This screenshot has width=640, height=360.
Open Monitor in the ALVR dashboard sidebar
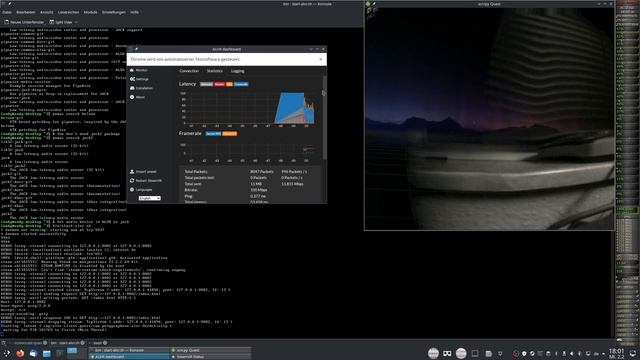click(x=140, y=70)
